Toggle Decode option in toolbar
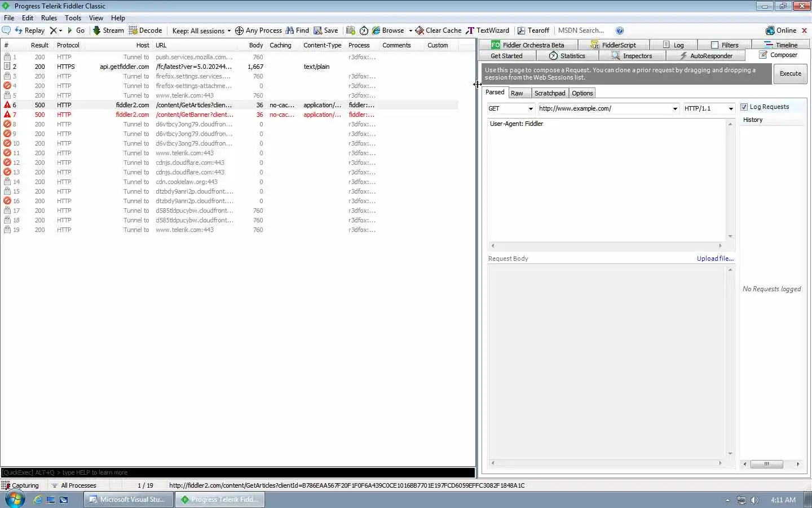This screenshot has width=812, height=508. [145, 30]
